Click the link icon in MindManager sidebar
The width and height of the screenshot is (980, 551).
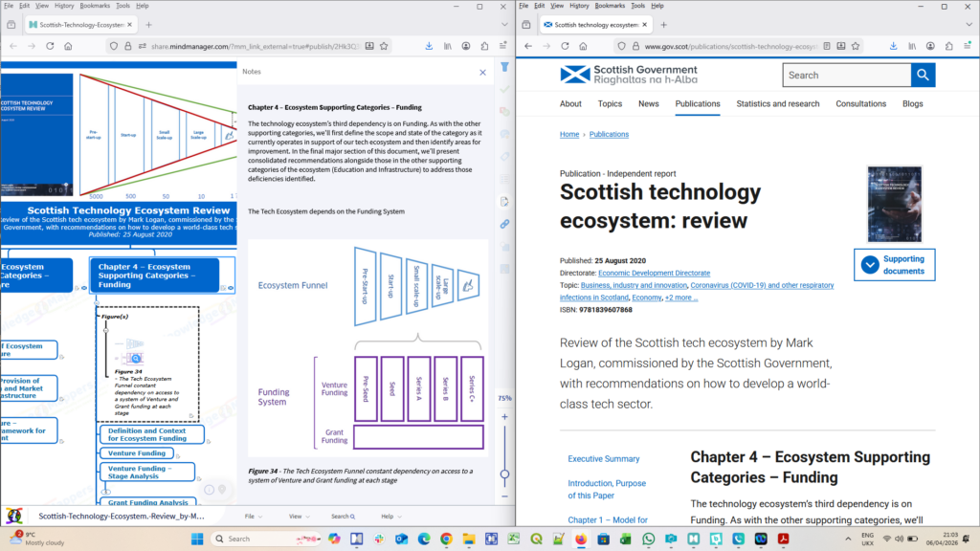point(504,224)
